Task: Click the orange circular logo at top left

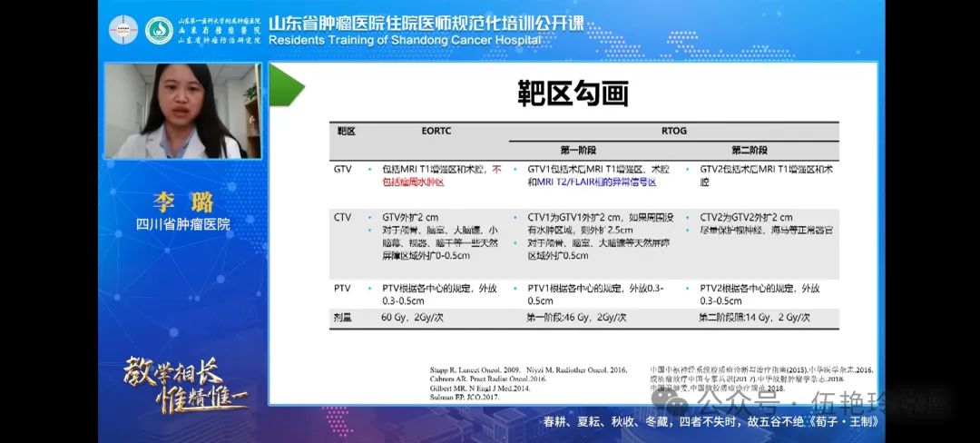Action: pos(123,30)
